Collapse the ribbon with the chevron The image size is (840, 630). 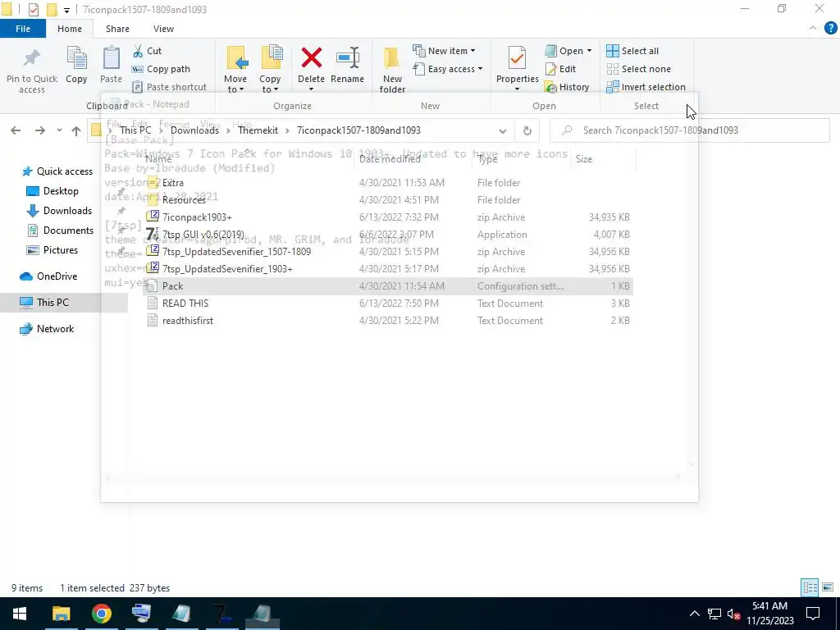click(813, 29)
